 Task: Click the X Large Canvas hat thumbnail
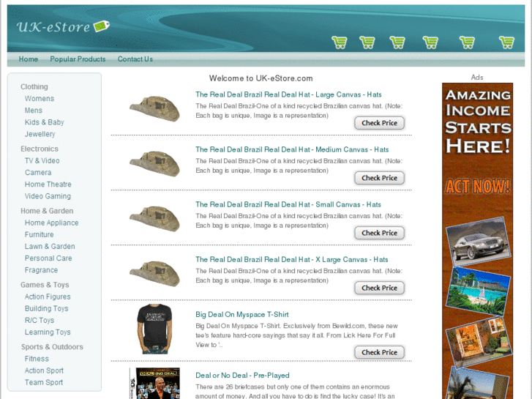point(154,273)
